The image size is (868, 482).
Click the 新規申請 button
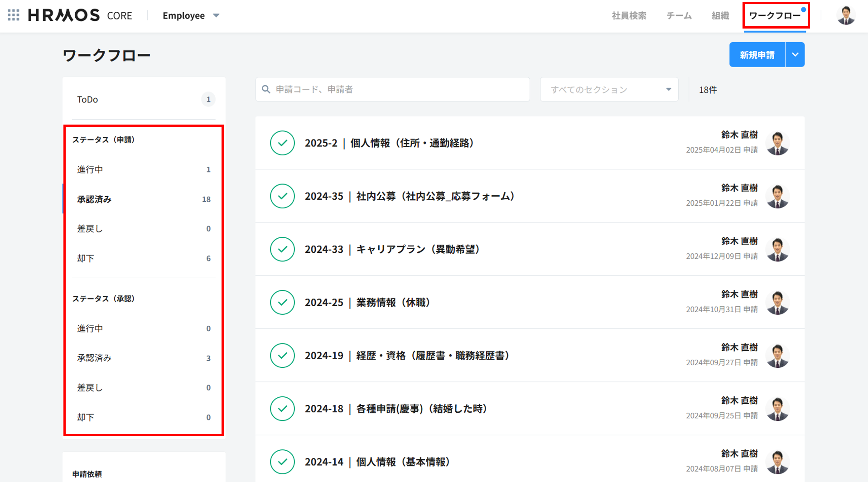(x=757, y=55)
